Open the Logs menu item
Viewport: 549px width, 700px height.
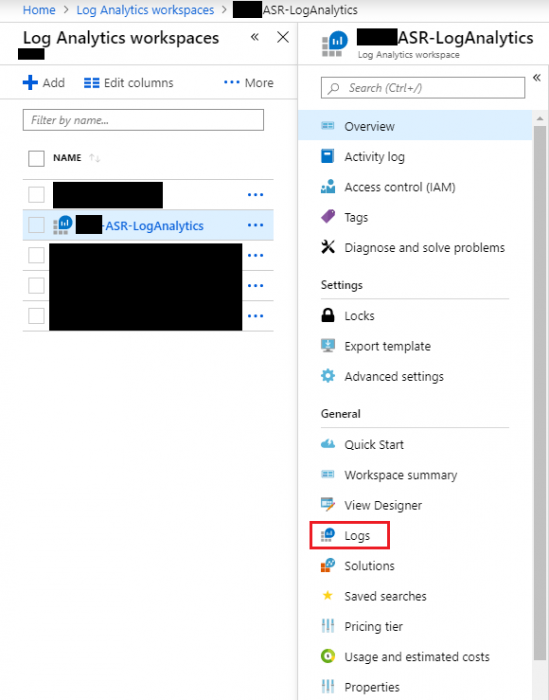click(x=349, y=535)
